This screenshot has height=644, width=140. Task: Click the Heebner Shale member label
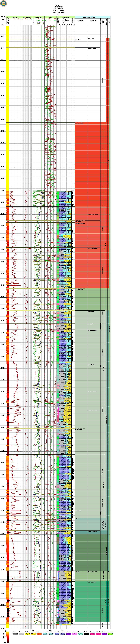[78, 429]
